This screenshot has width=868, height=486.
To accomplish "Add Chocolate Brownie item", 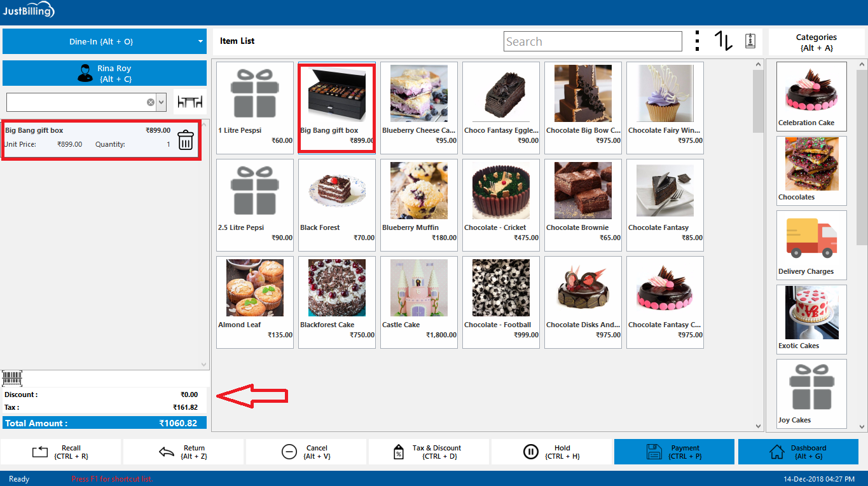I will [583, 205].
